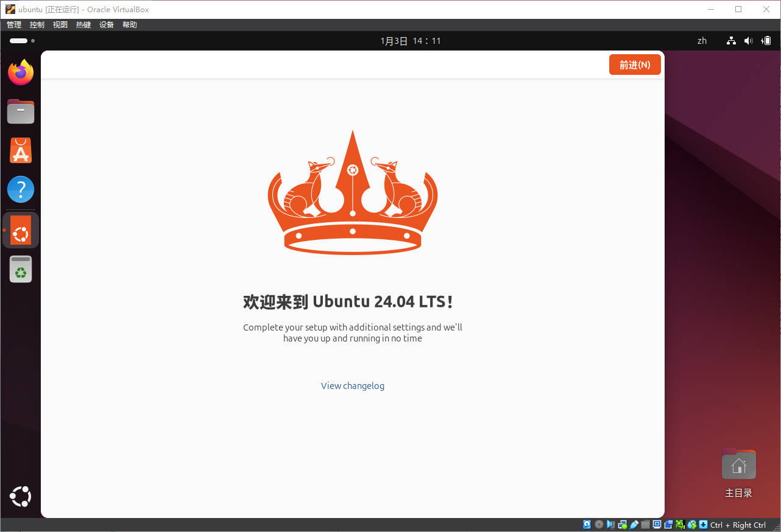The height and width of the screenshot is (532, 781).
Task: Open the 帮助 menu in VirtualBox
Action: [130, 25]
